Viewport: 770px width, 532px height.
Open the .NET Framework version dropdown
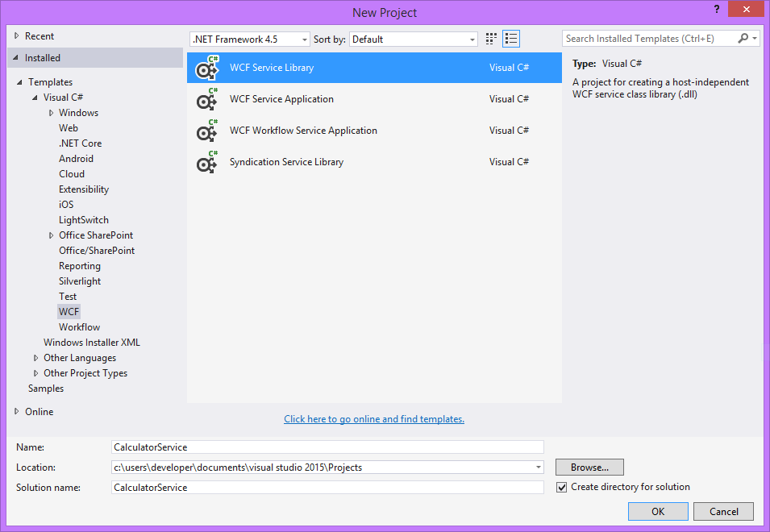[x=250, y=39]
